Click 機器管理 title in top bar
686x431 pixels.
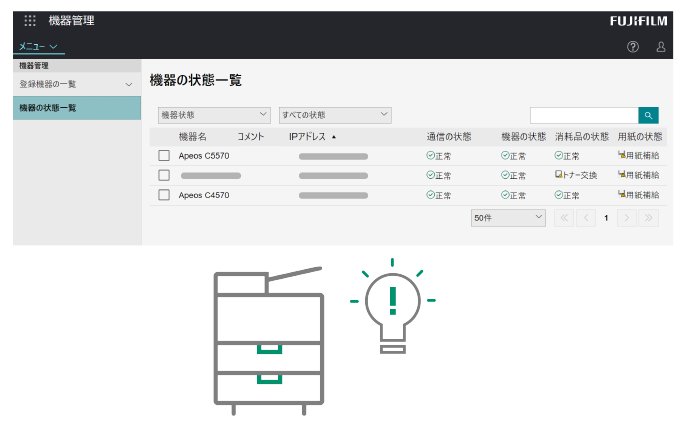pos(71,21)
